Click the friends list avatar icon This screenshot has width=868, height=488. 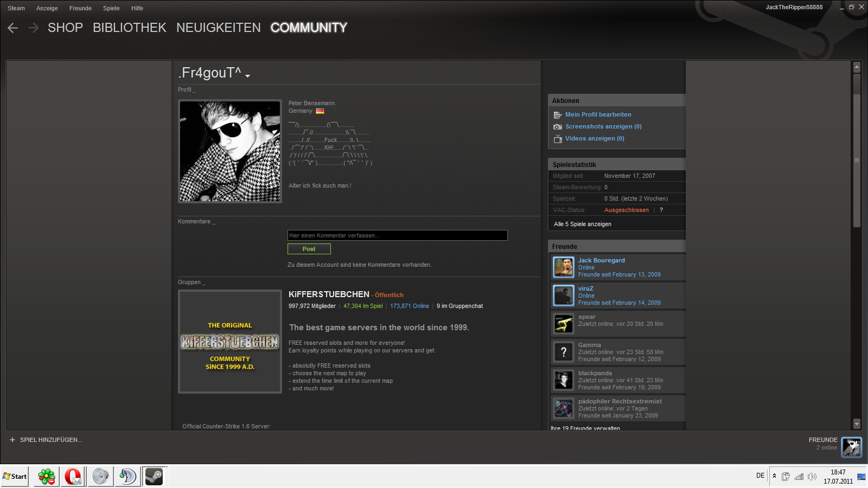point(852,447)
